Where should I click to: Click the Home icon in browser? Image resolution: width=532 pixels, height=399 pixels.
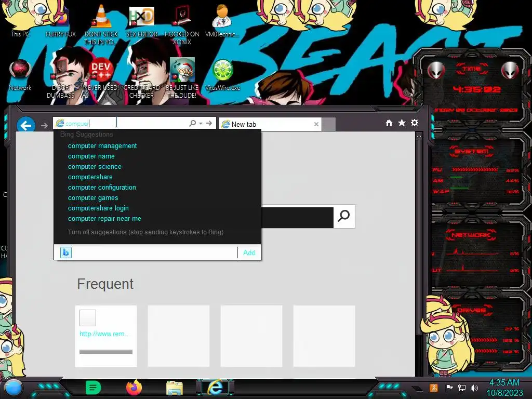[x=389, y=123]
